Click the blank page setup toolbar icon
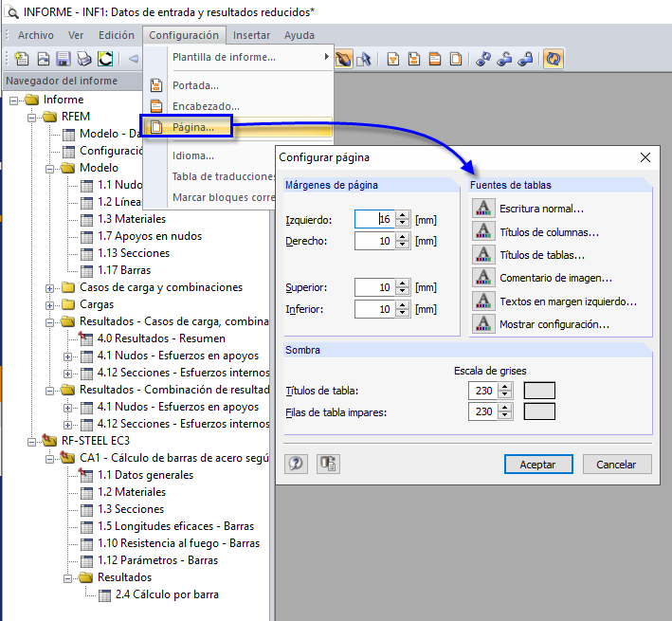 (x=456, y=59)
